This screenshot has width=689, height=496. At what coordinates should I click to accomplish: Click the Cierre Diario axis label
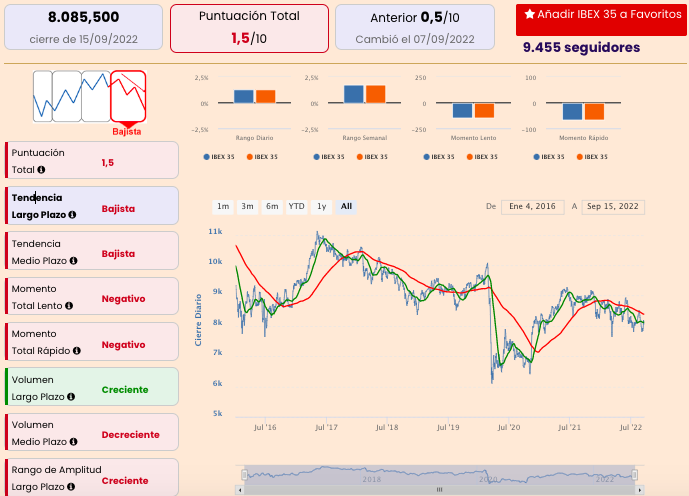[198, 320]
